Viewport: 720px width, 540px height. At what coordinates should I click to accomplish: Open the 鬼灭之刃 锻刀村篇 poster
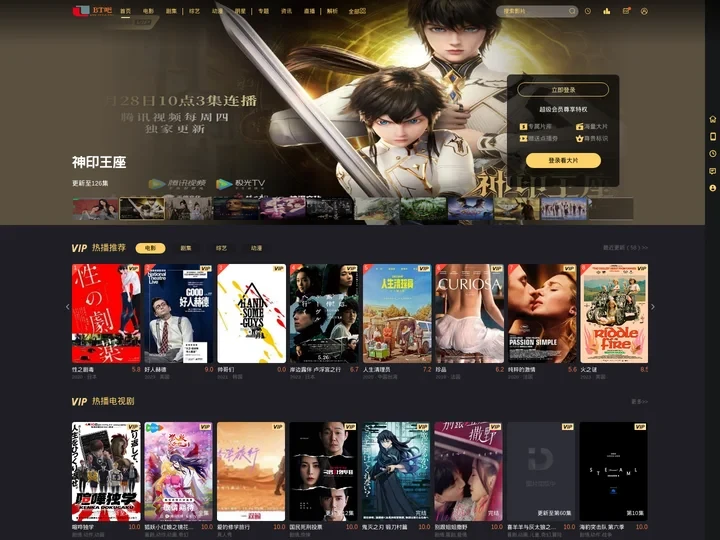pos(397,472)
